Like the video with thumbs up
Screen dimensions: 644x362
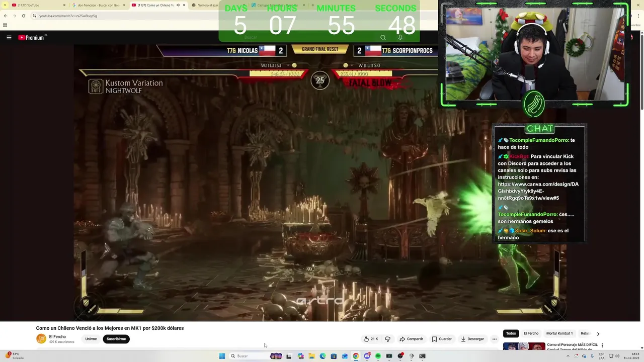pyautogui.click(x=371, y=339)
